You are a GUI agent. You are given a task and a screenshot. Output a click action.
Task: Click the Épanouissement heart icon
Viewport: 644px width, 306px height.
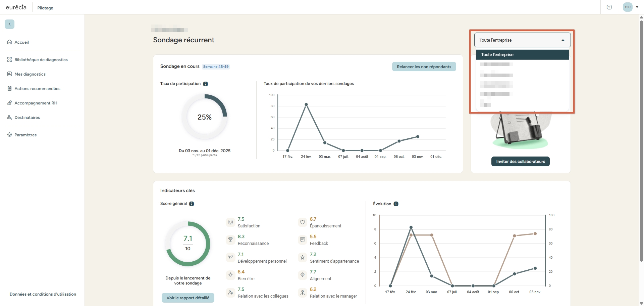click(x=303, y=222)
